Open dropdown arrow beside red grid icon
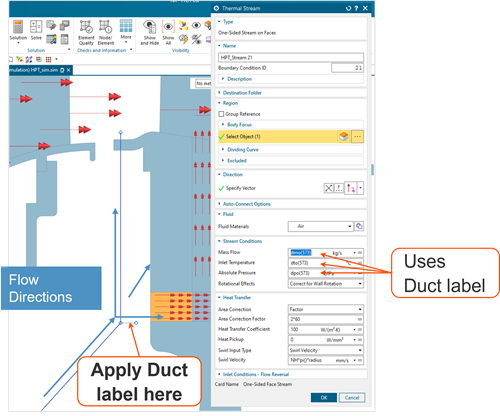This screenshot has width=500, height=416. click(x=56, y=59)
